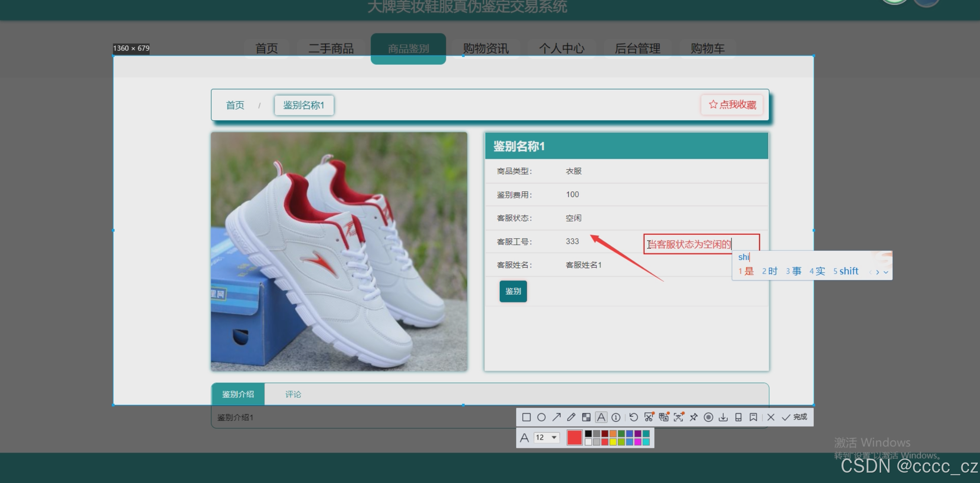Click the 鉴别 button
The image size is (980, 483).
[x=513, y=291]
